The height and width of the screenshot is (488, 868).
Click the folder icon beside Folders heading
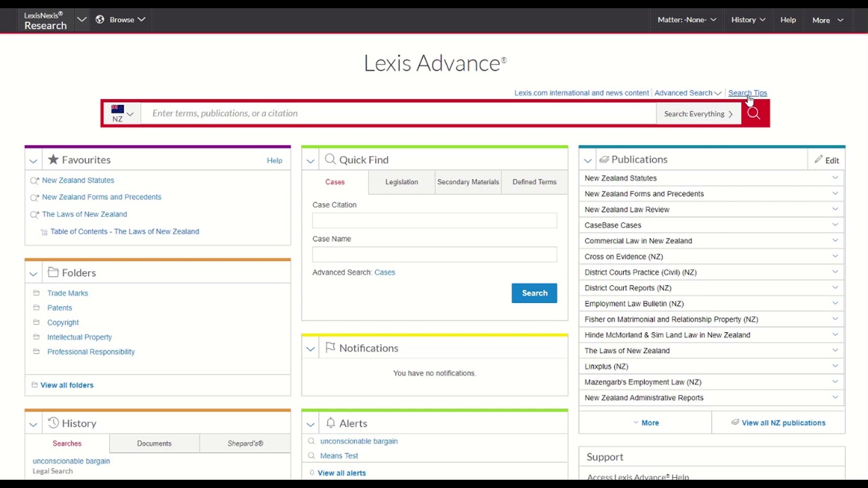[53, 272]
